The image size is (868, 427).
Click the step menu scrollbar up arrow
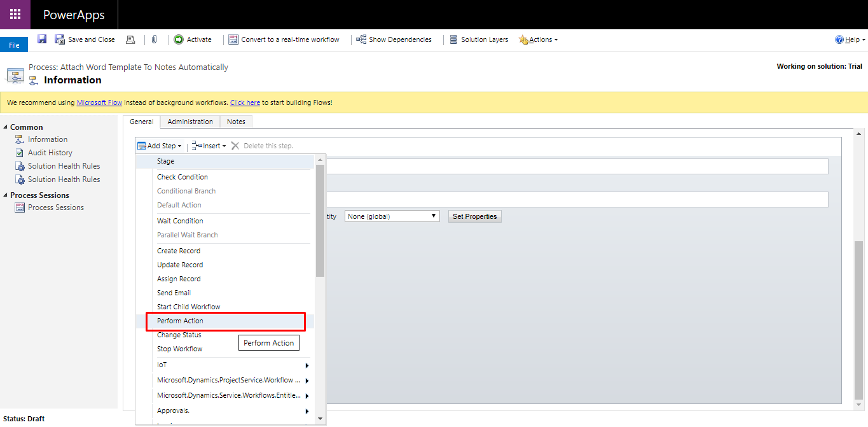[x=320, y=159]
